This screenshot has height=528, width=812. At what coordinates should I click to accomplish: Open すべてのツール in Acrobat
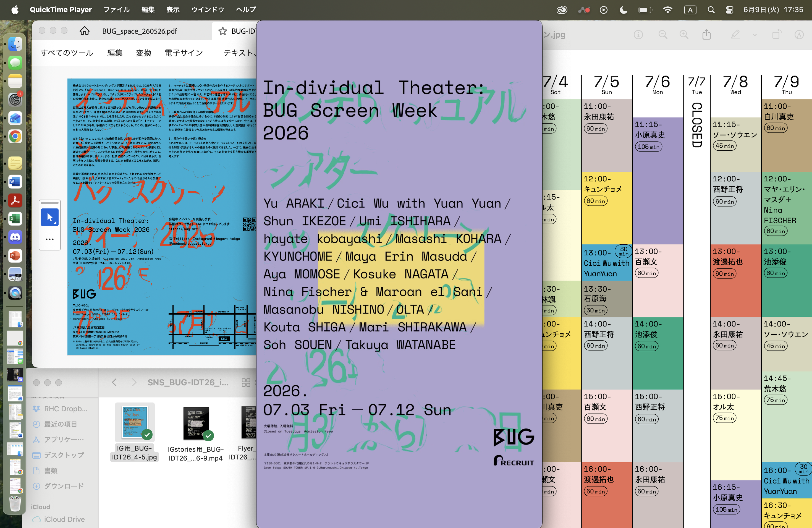tap(67, 53)
